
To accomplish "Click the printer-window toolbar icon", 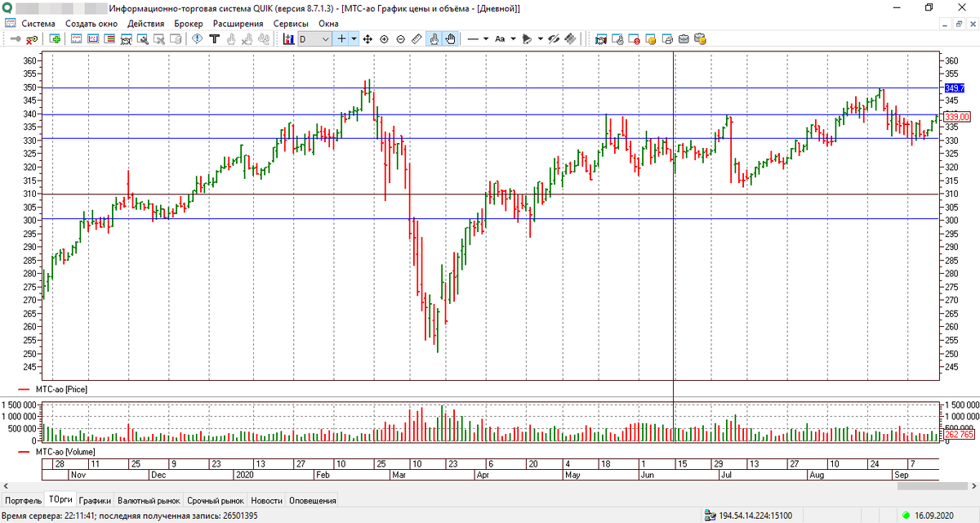I will click(667, 38).
